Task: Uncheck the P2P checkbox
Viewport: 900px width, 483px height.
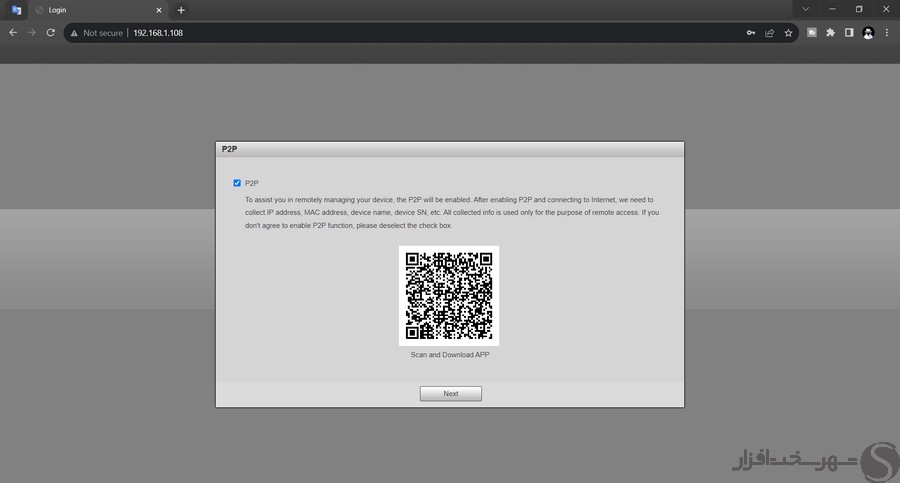Action: 237,183
